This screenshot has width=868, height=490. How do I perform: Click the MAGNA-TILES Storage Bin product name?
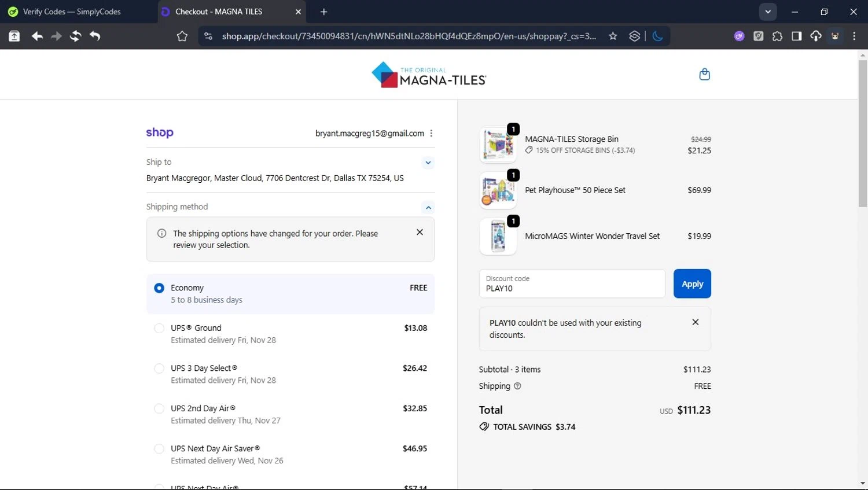572,139
